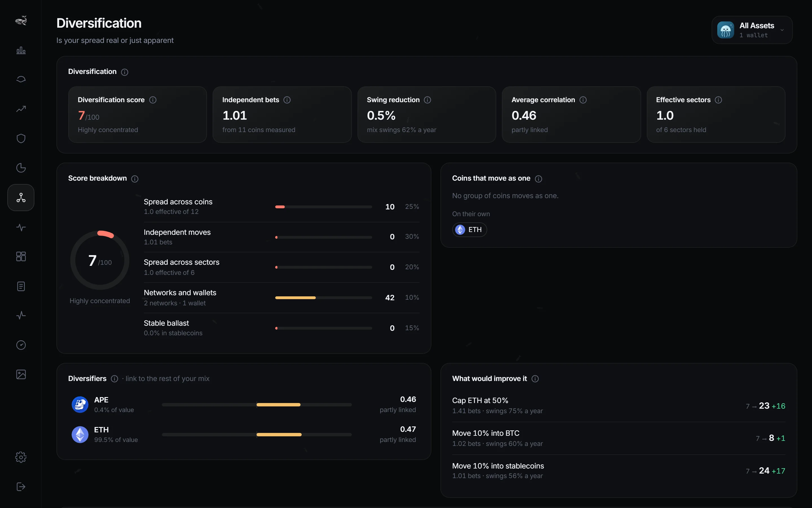Click info icon beside Independent bets
This screenshot has width=812, height=508.
(287, 100)
